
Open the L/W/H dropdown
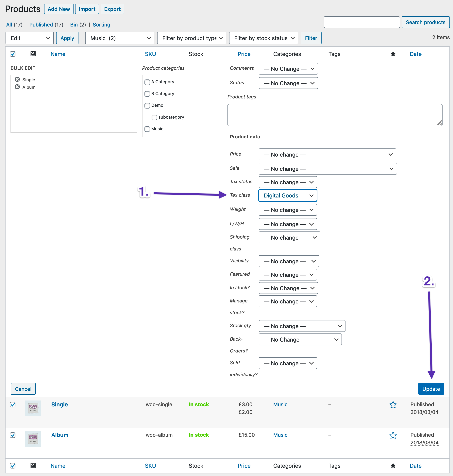click(288, 224)
